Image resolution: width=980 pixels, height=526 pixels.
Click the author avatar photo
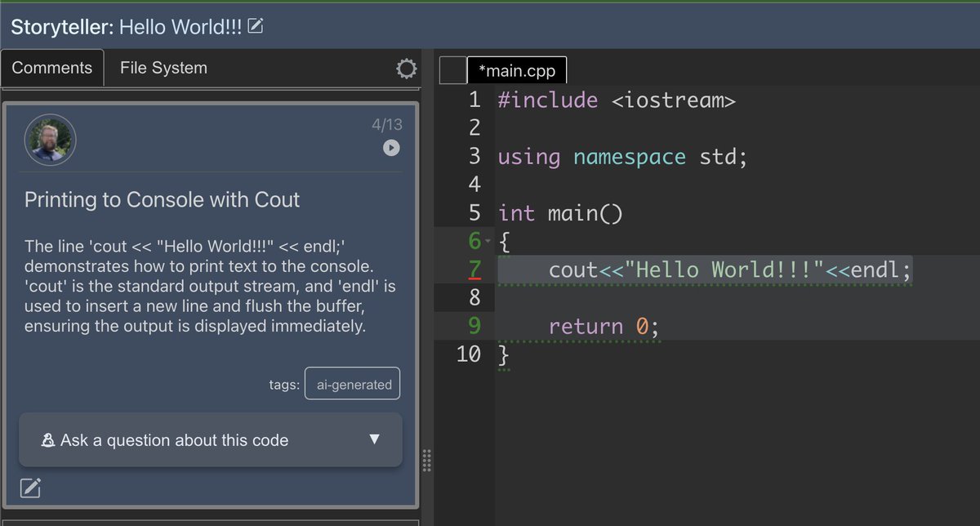coord(51,140)
